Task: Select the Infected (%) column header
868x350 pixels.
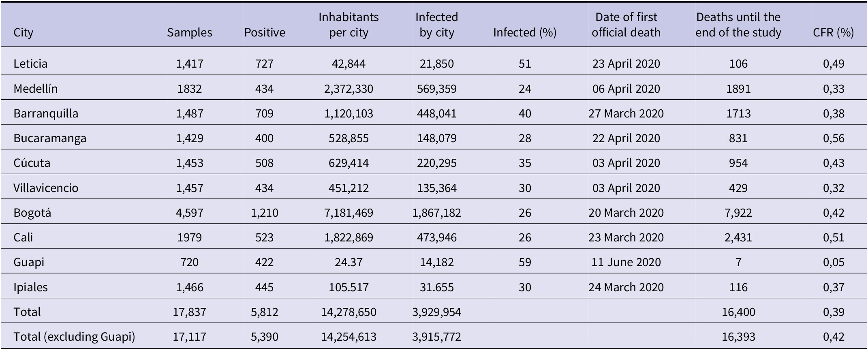Action: pos(525,32)
